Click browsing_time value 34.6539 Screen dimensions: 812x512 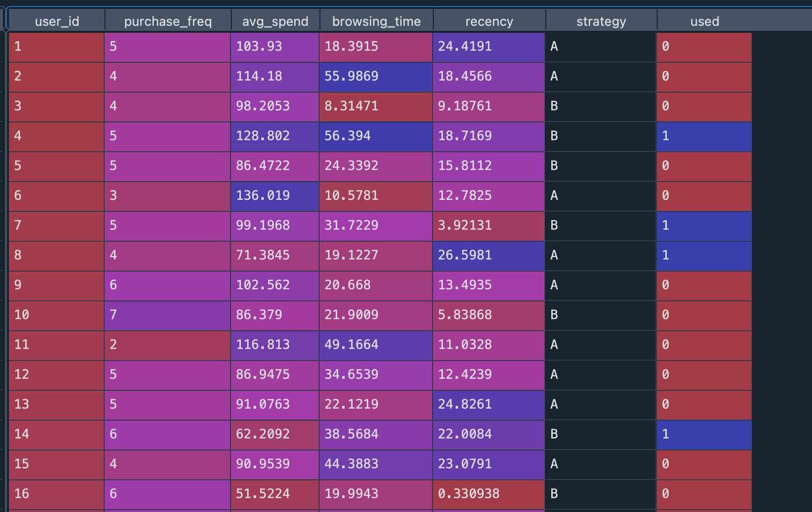tap(376, 375)
